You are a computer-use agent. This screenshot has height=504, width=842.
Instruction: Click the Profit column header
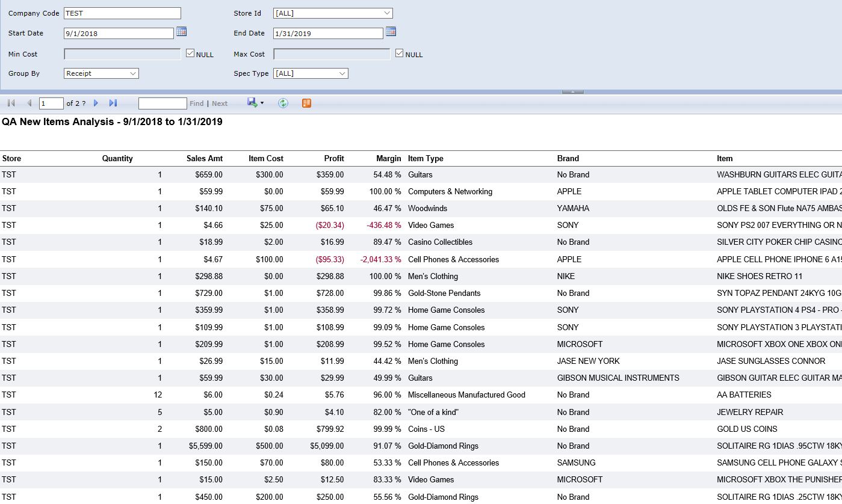pos(334,159)
